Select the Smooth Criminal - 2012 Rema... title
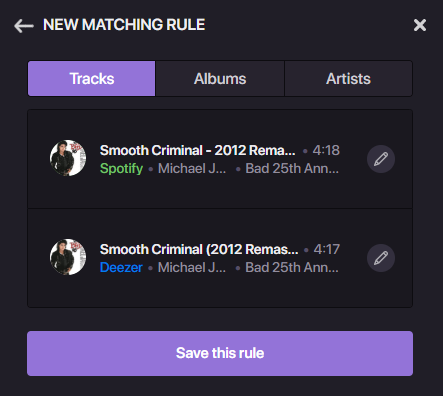 point(197,150)
